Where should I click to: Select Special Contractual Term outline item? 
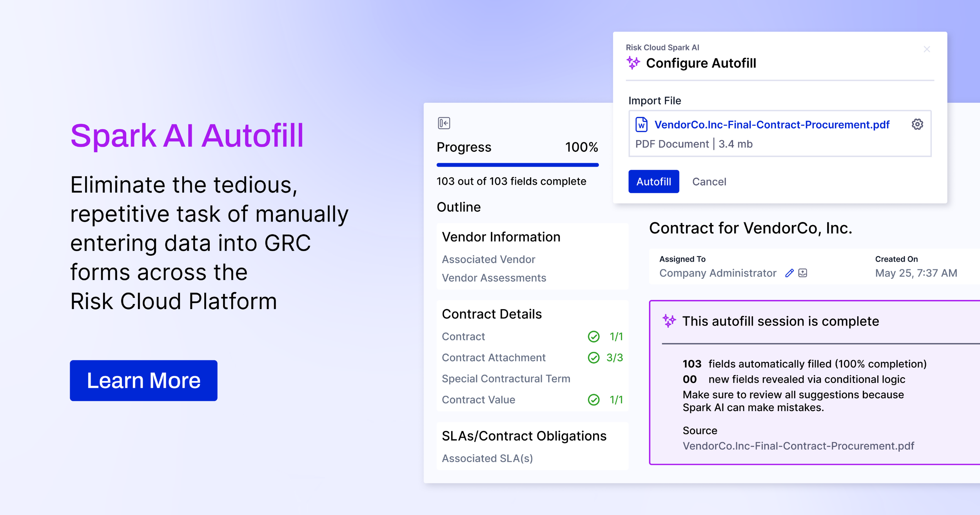tap(506, 379)
